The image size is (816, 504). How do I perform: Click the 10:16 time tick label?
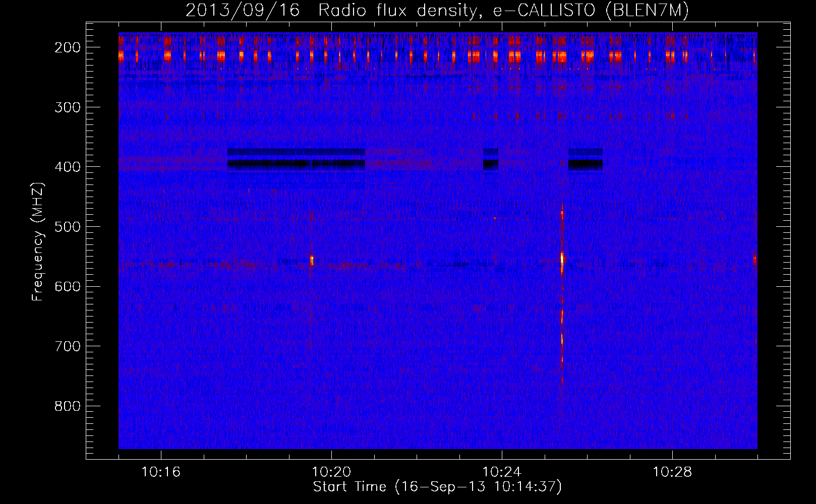[161, 472]
